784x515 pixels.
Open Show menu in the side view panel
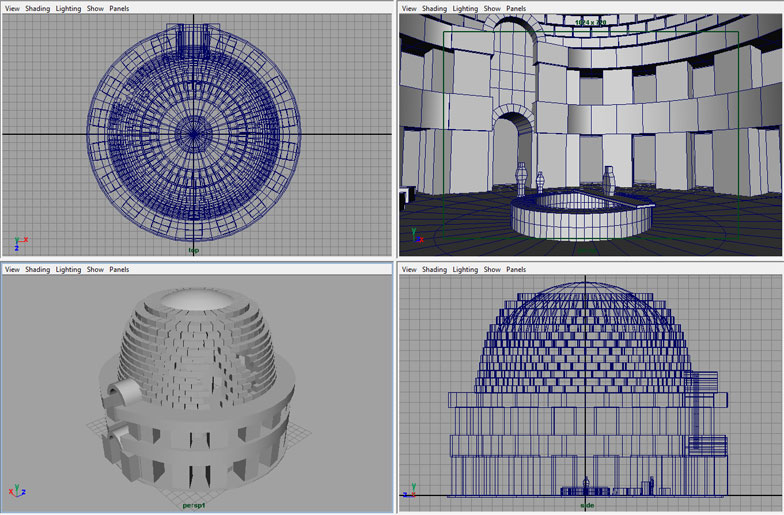(x=492, y=269)
